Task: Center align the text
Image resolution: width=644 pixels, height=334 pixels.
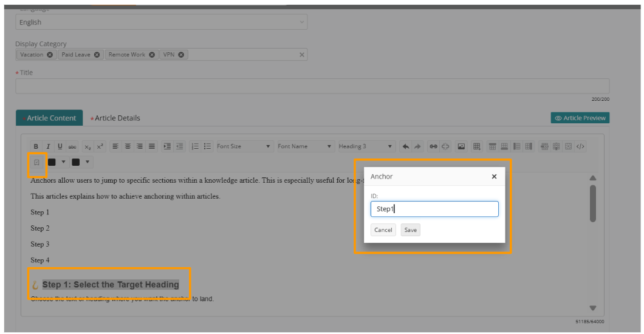Action: pyautogui.click(x=128, y=146)
